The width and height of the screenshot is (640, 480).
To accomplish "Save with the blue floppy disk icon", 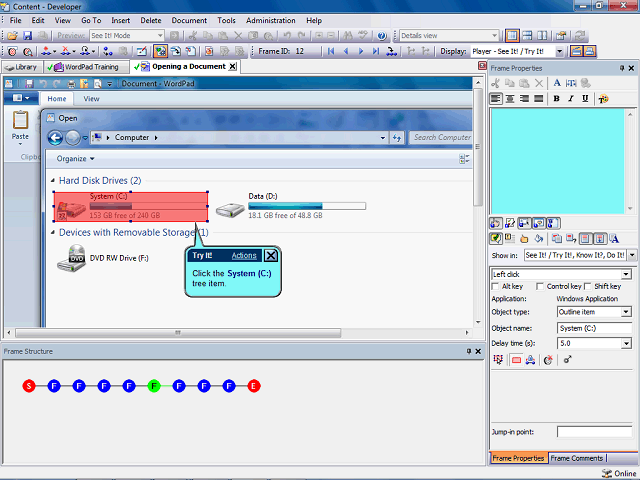I will (x=27, y=36).
